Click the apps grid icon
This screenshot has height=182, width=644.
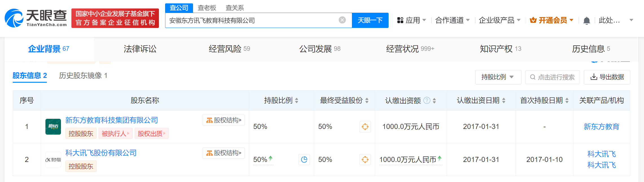pos(400,20)
